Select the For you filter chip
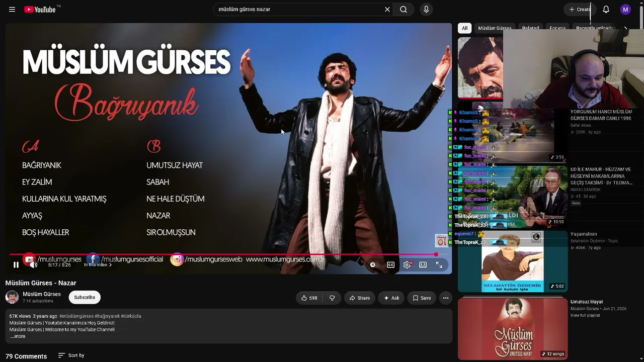 pyautogui.click(x=557, y=28)
